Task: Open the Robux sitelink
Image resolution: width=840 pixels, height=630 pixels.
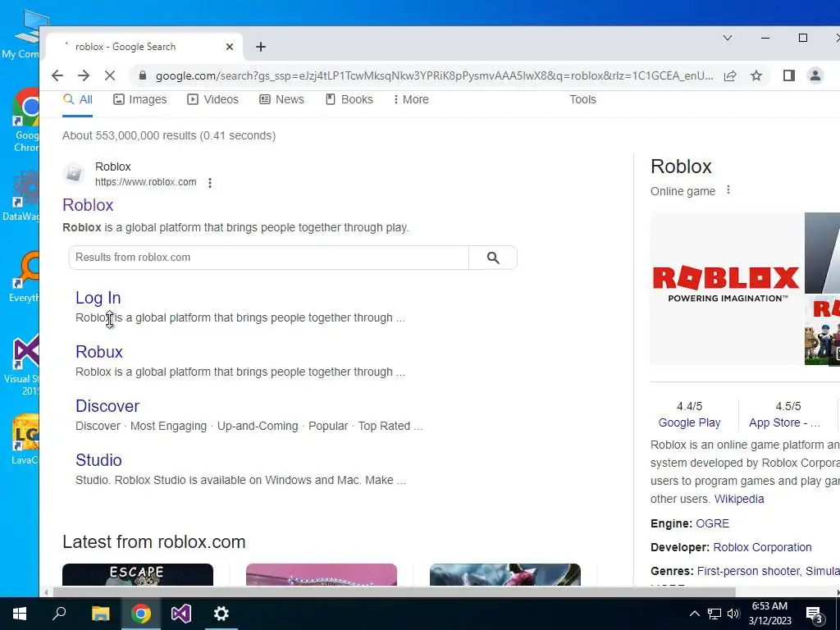Action: click(x=99, y=352)
